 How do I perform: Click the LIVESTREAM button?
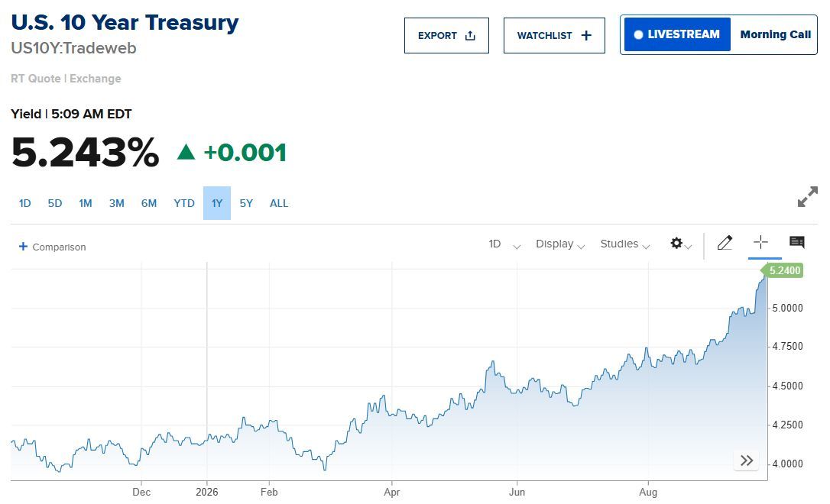tap(677, 34)
